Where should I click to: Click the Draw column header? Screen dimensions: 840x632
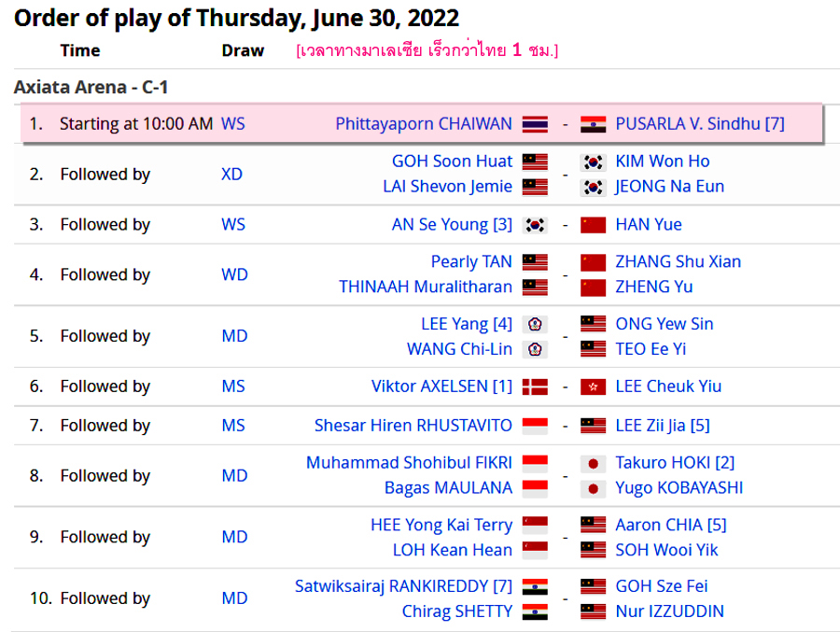pos(243,50)
